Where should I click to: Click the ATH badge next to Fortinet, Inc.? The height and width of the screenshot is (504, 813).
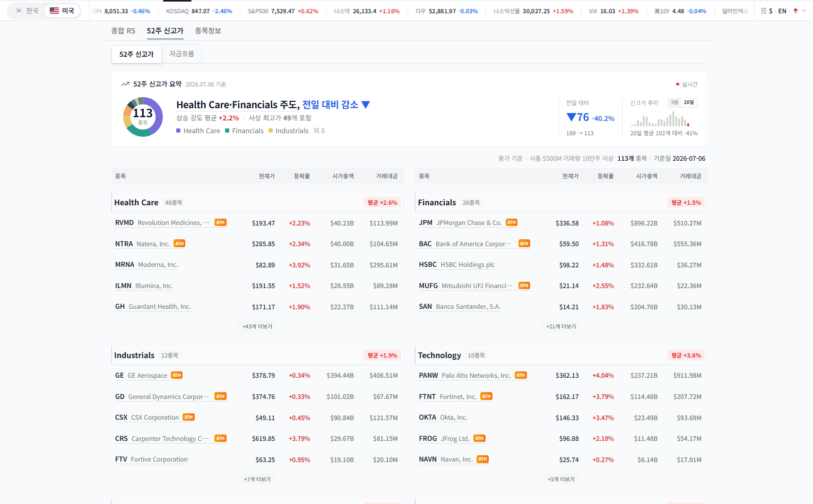pyautogui.click(x=486, y=396)
